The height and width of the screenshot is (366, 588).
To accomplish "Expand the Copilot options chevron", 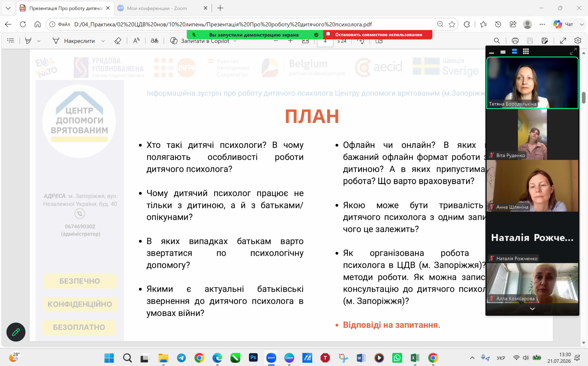I will coord(235,41).
